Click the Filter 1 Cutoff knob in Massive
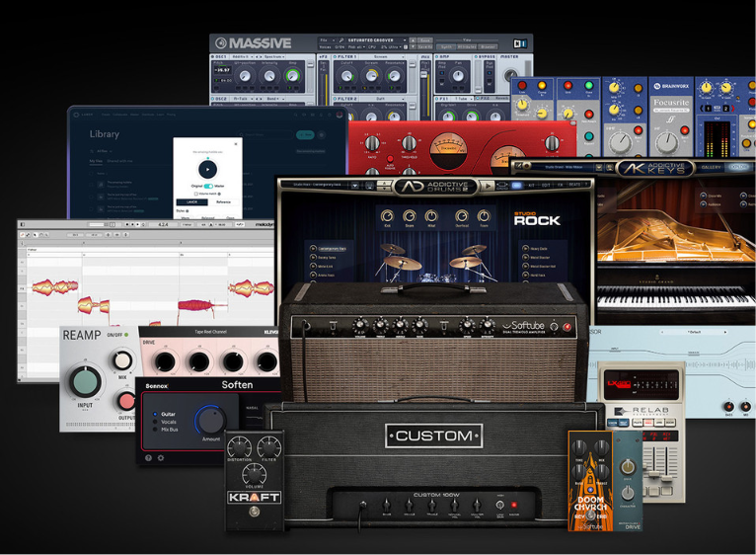This screenshot has height=555, width=756. [x=346, y=76]
